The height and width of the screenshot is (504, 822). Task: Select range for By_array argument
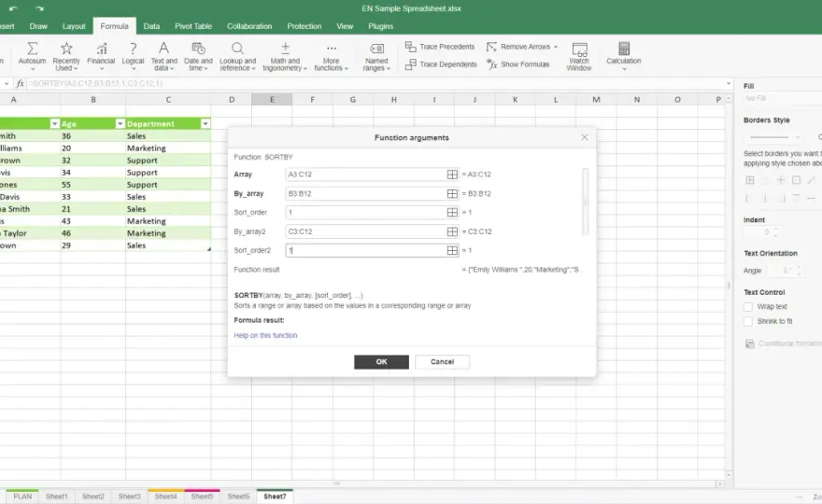[x=452, y=193]
